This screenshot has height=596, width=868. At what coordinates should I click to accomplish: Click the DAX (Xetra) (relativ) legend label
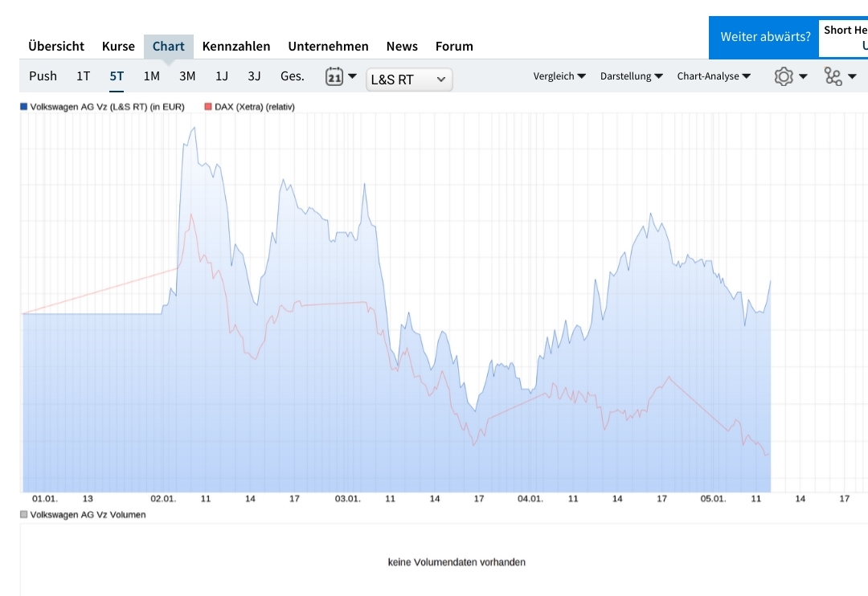(x=255, y=107)
